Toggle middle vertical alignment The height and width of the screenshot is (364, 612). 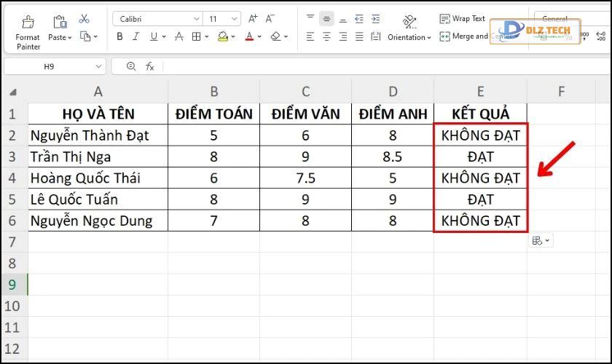tap(326, 19)
